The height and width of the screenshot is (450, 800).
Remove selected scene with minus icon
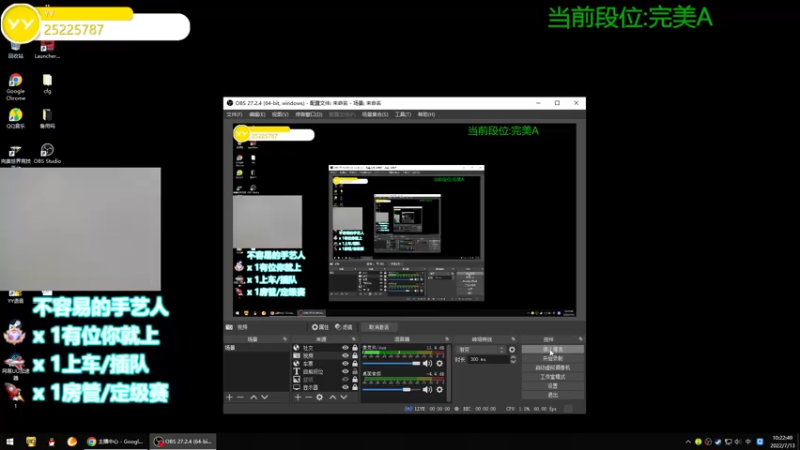(x=240, y=397)
